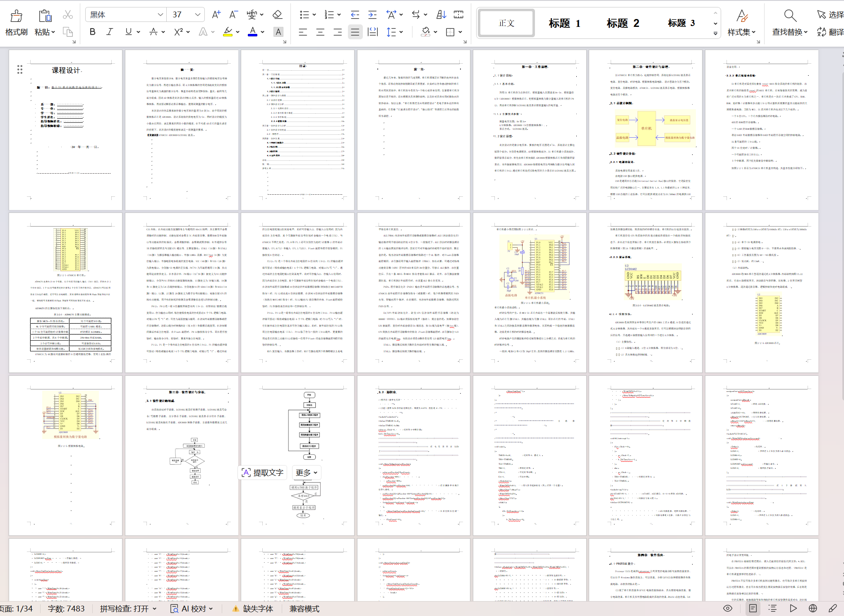Image resolution: width=844 pixels, height=616 pixels.
Task: Click the increase font size icon
Action: 216,15
